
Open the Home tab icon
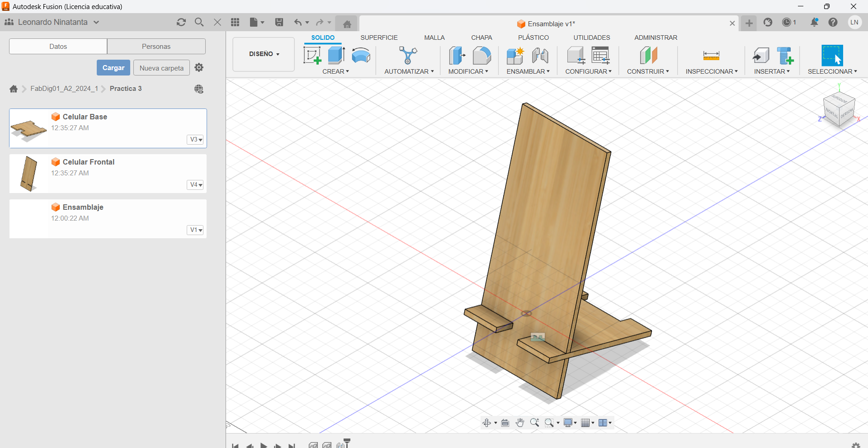pos(347,24)
